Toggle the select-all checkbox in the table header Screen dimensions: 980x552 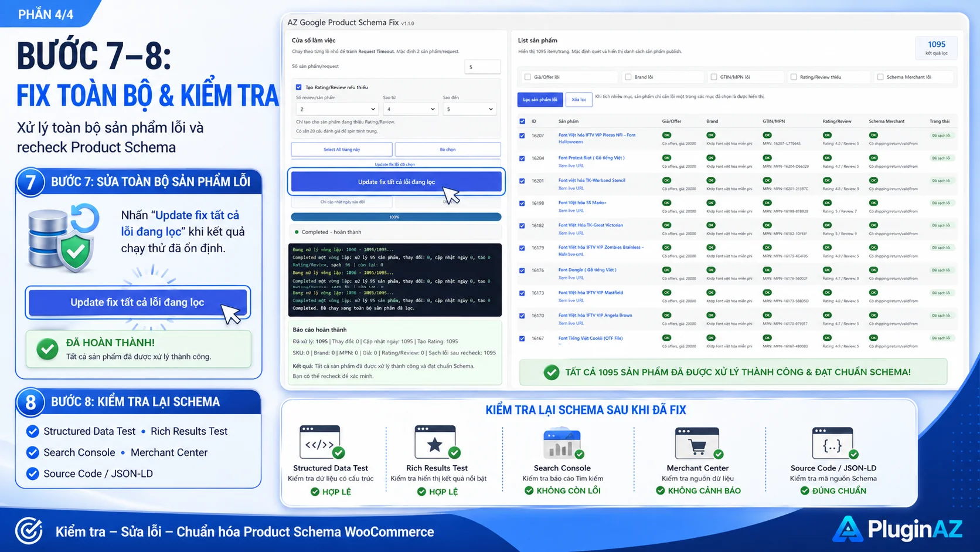point(522,121)
